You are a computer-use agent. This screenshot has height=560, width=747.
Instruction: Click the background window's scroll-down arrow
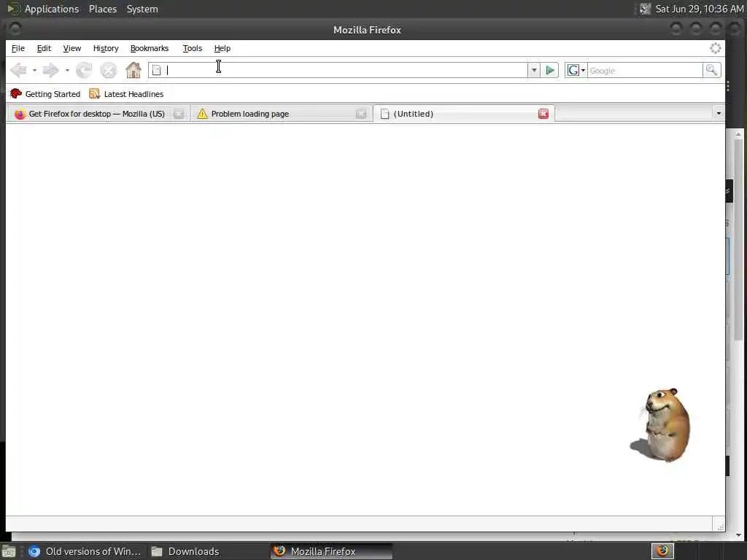point(738,535)
